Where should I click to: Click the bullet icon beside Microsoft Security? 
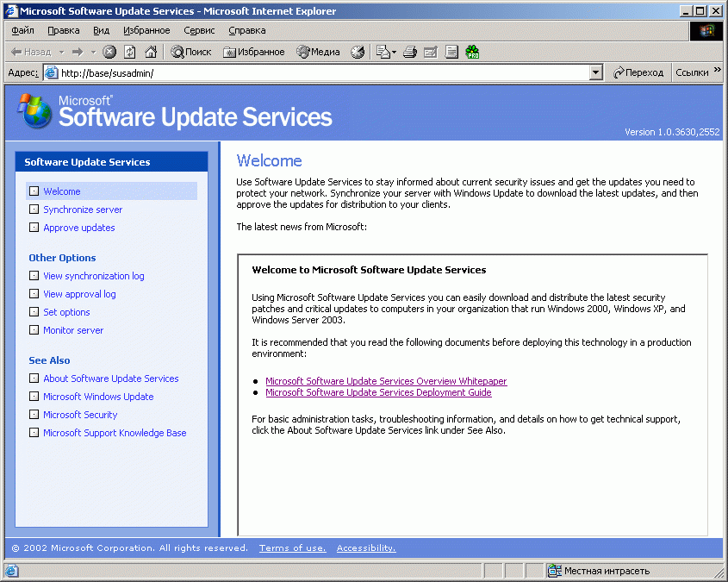tap(34, 415)
